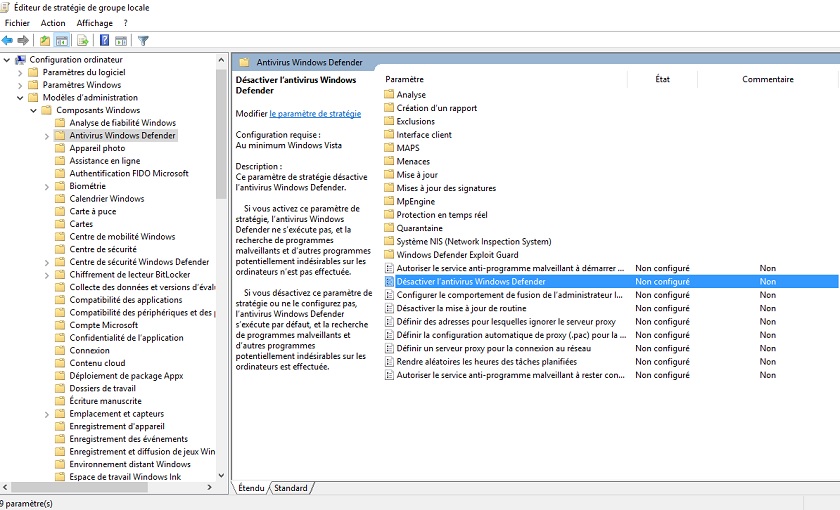This screenshot has height=510, width=840.
Task: Click the tree scrollbar up arrow
Action: (221, 59)
